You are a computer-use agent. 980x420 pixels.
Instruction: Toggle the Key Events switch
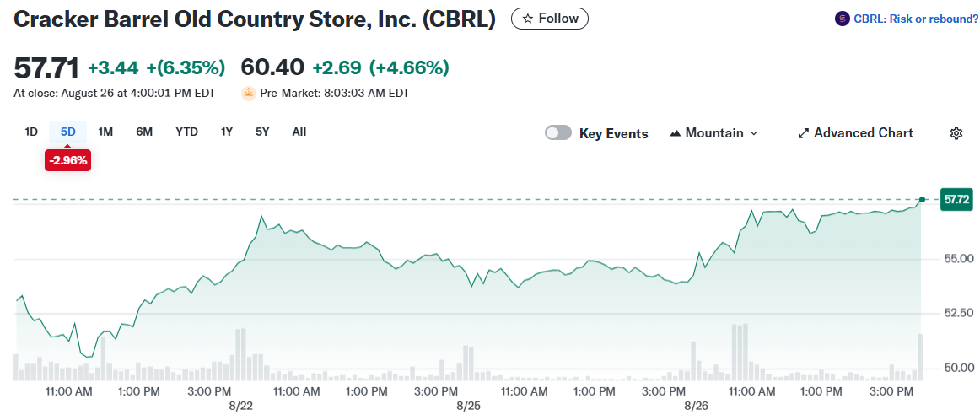tap(558, 133)
